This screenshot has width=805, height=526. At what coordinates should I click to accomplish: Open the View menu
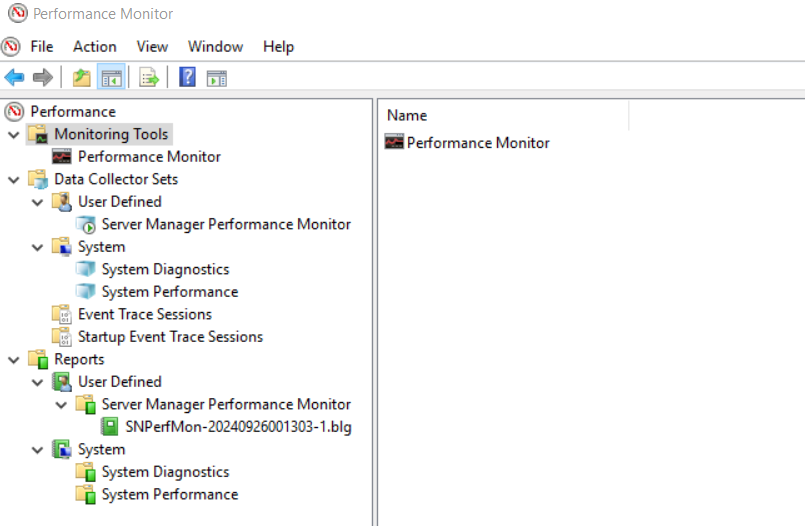point(152,47)
